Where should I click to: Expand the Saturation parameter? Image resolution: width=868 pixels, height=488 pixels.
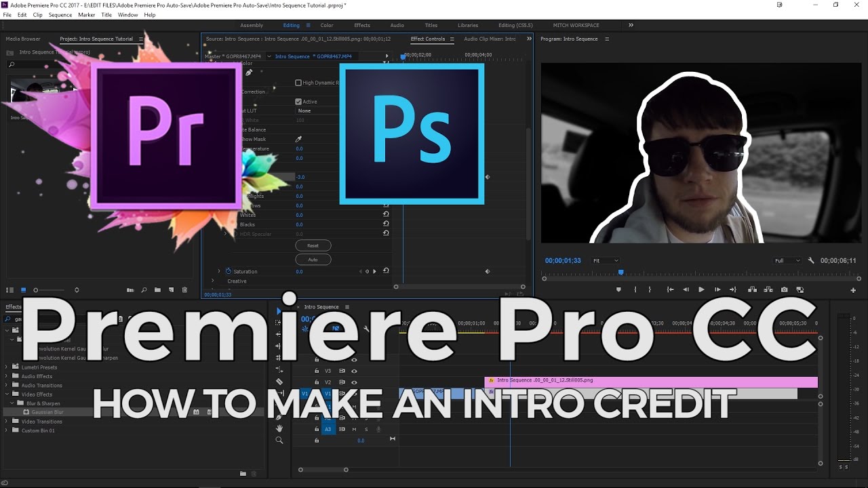(218, 271)
